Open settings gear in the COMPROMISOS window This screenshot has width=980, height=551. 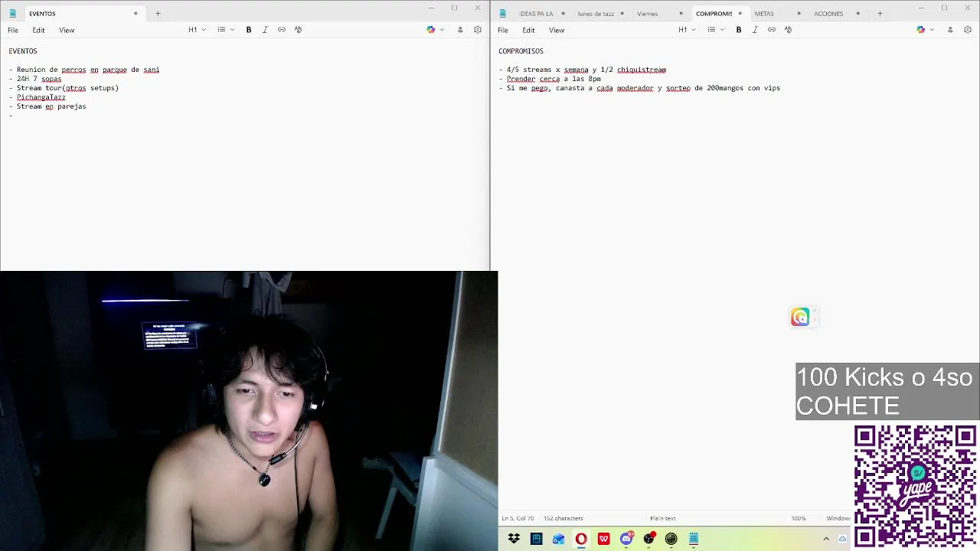click(x=968, y=30)
